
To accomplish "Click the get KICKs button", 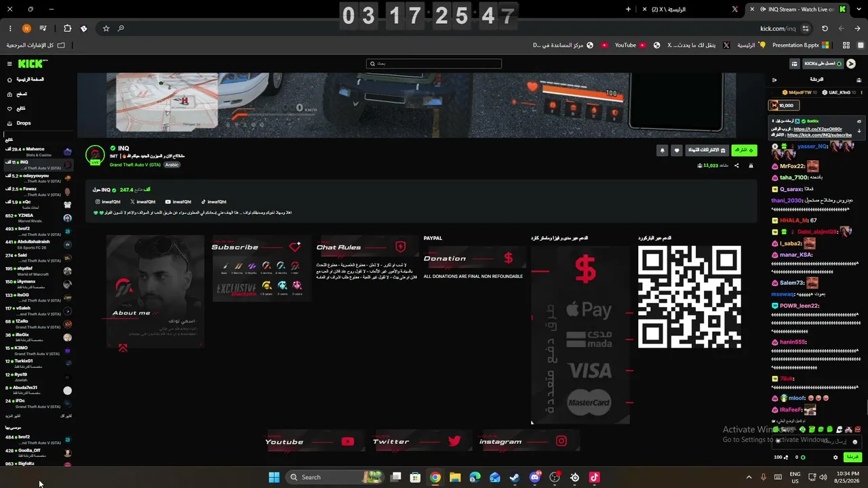I will point(823,64).
